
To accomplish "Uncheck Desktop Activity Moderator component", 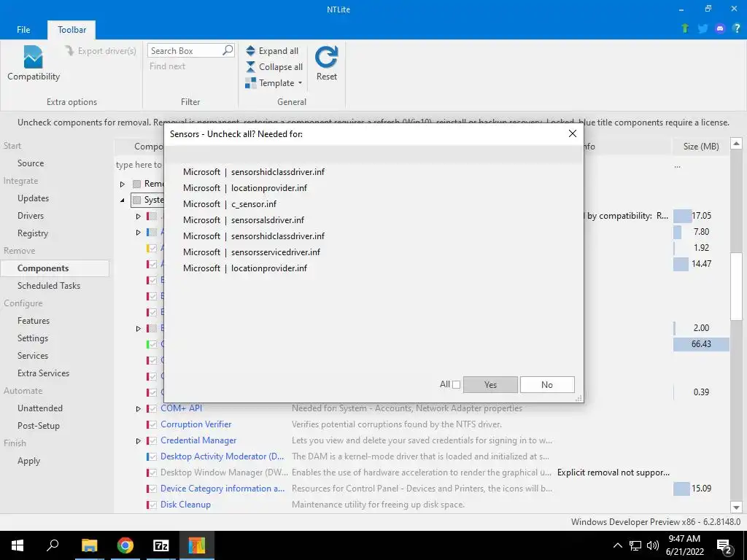I will (x=152, y=456).
